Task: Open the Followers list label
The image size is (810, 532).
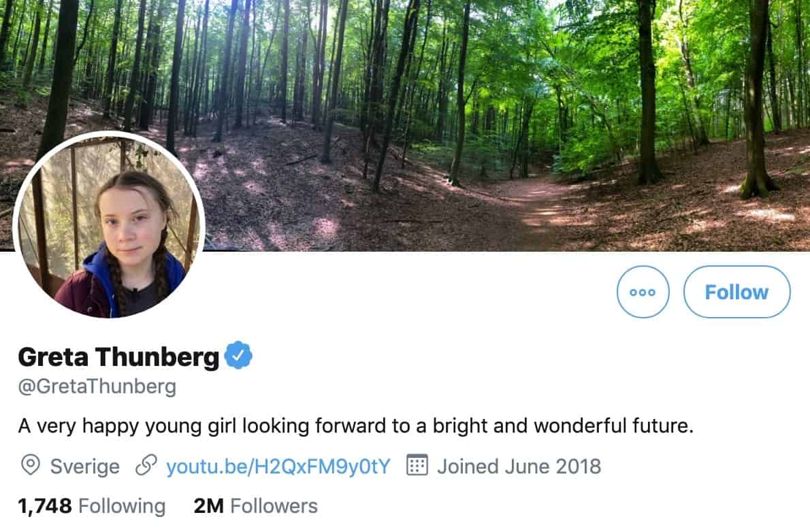Action: (274, 506)
